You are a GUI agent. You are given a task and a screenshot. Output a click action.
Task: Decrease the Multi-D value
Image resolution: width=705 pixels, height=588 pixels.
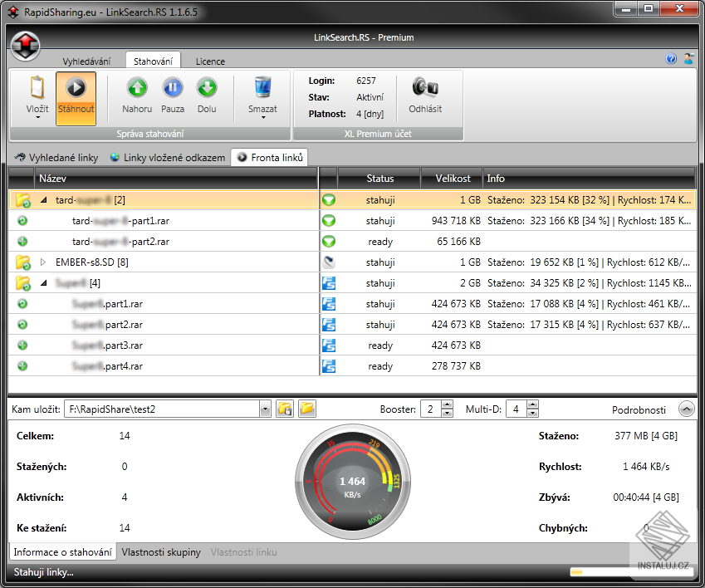pyautogui.click(x=532, y=413)
